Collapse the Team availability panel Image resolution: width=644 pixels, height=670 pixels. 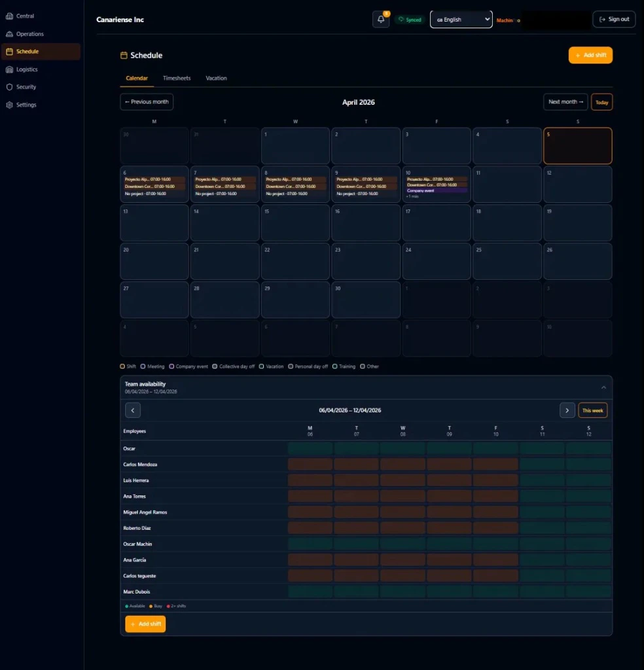tap(603, 387)
